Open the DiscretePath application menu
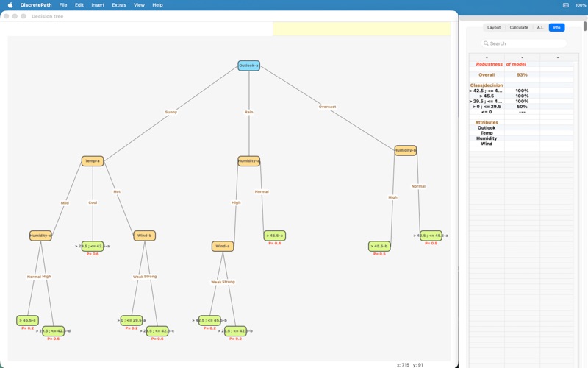Image resolution: width=588 pixels, height=368 pixels. pyautogui.click(x=36, y=5)
